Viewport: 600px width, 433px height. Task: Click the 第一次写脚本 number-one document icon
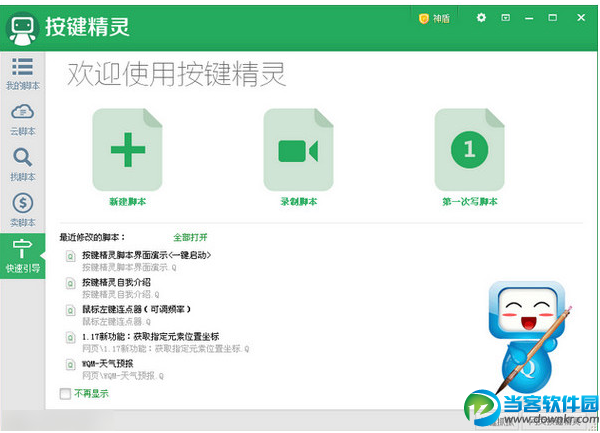[470, 150]
